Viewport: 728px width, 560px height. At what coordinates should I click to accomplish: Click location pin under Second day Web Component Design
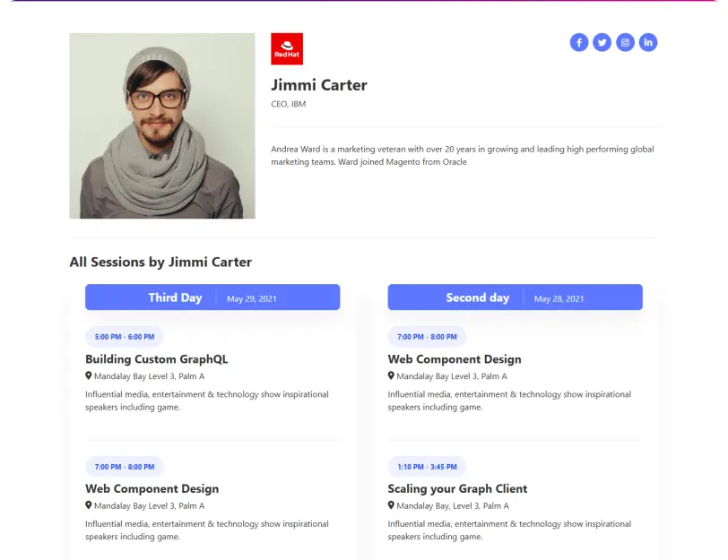point(392,376)
